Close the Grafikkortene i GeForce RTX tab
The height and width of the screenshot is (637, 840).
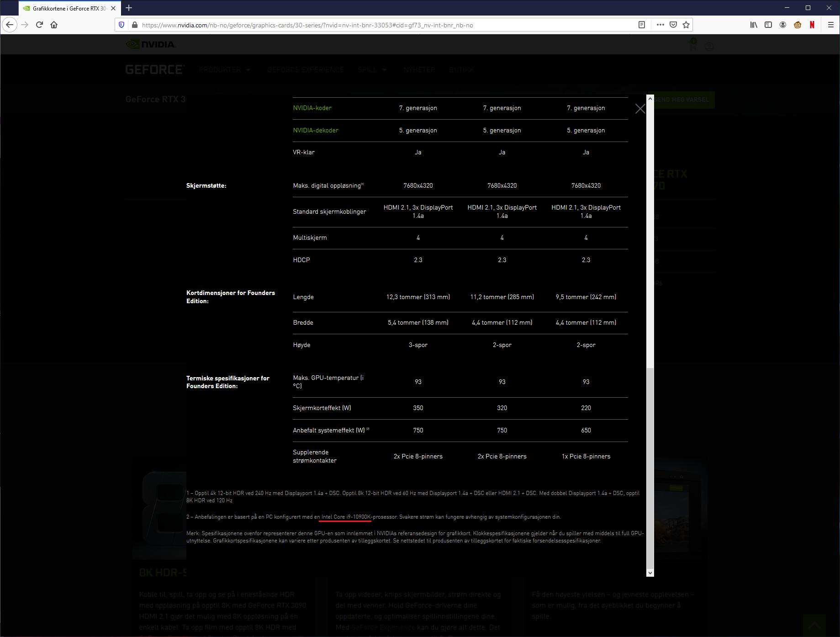(x=113, y=8)
